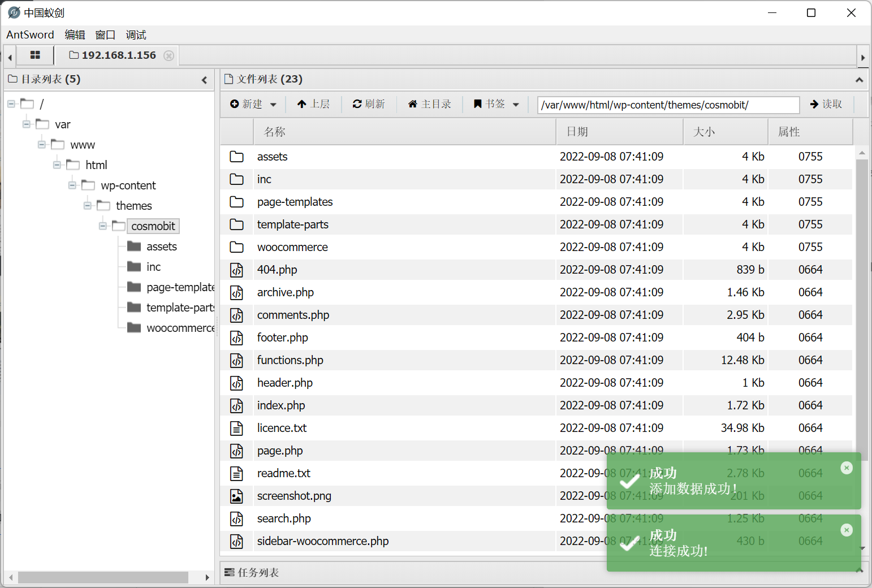Click the page-templates folder icon

pyautogui.click(x=236, y=202)
